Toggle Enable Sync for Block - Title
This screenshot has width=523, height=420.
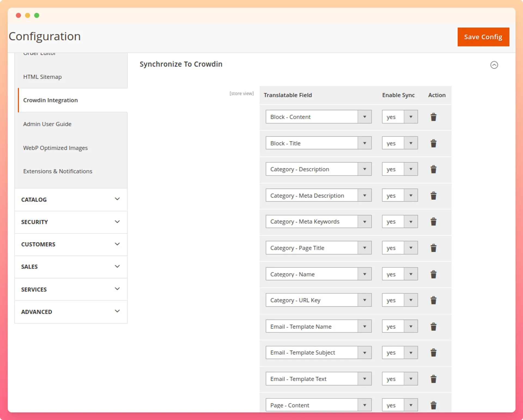(400, 143)
